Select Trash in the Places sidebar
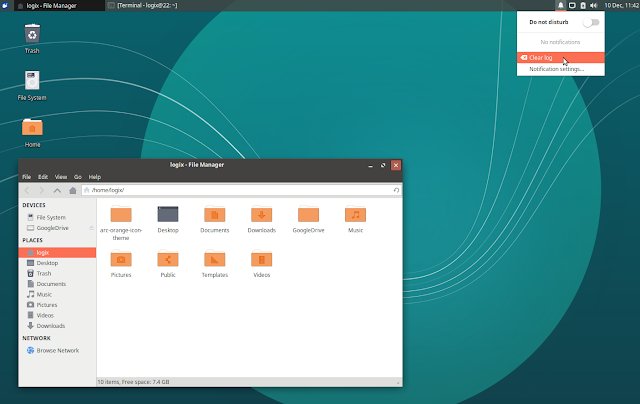Viewport: 640px width, 404px height. click(57, 273)
